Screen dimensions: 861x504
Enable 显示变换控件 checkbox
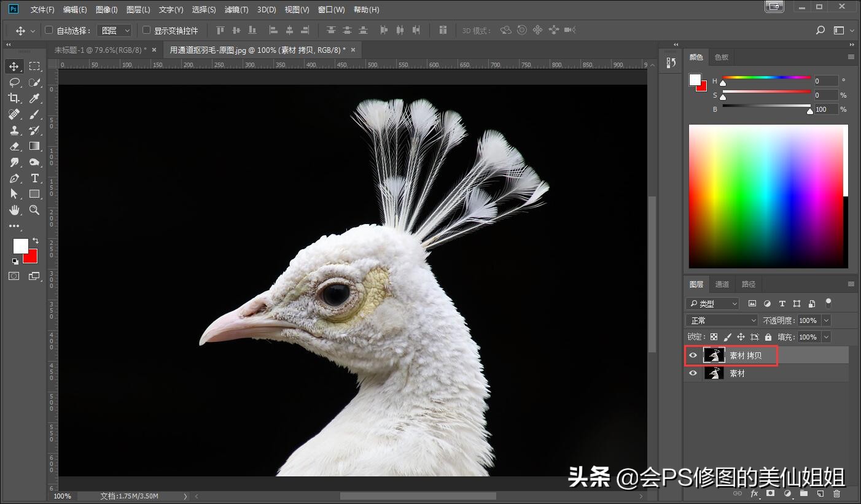click(146, 30)
